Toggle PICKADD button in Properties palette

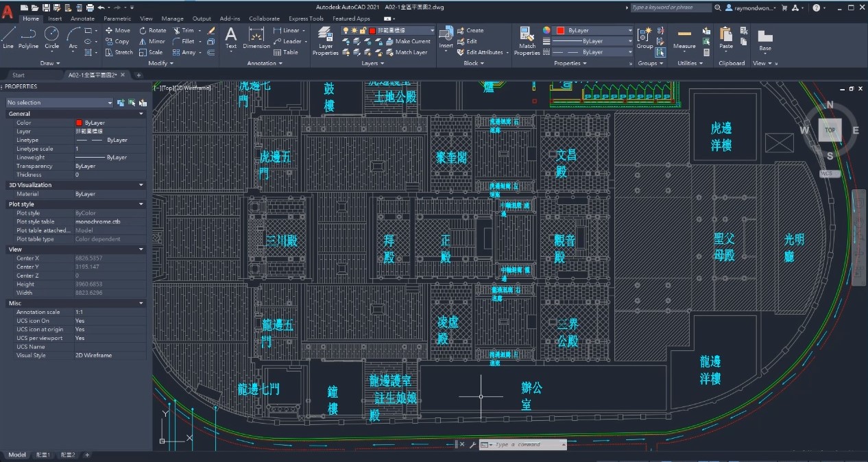(121, 102)
